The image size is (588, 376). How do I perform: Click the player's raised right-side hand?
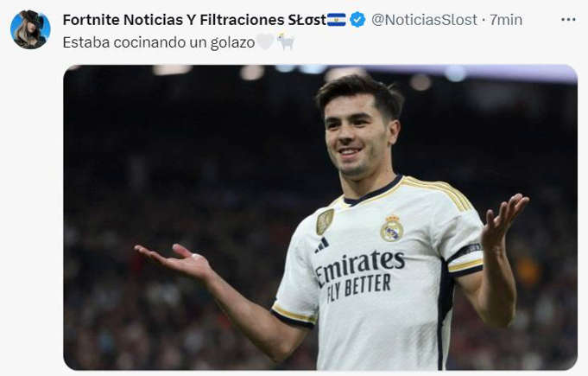click(x=504, y=219)
